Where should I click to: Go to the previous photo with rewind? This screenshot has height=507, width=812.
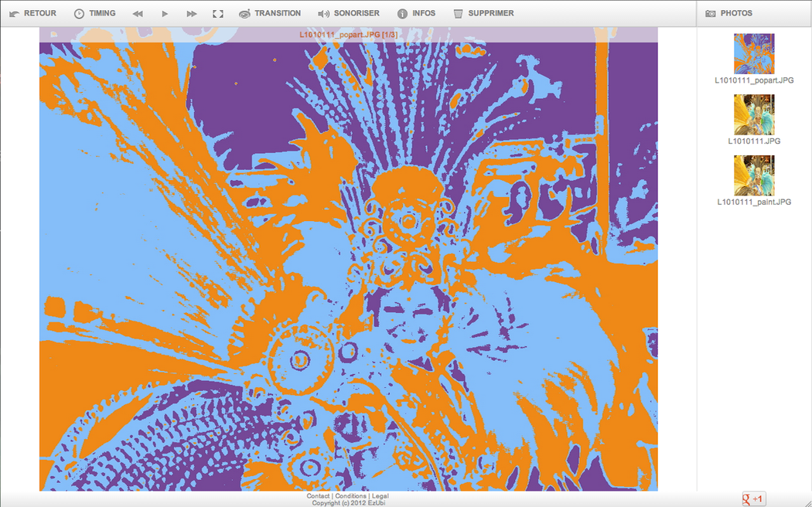(x=138, y=14)
